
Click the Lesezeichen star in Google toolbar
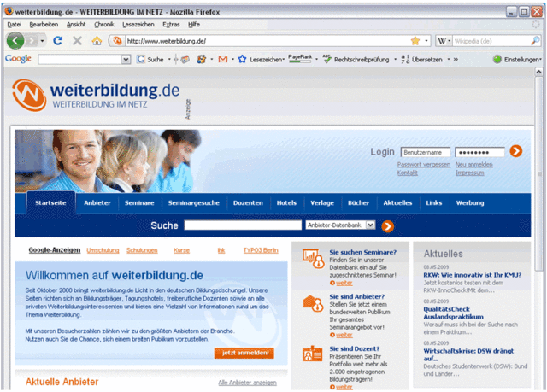(242, 60)
